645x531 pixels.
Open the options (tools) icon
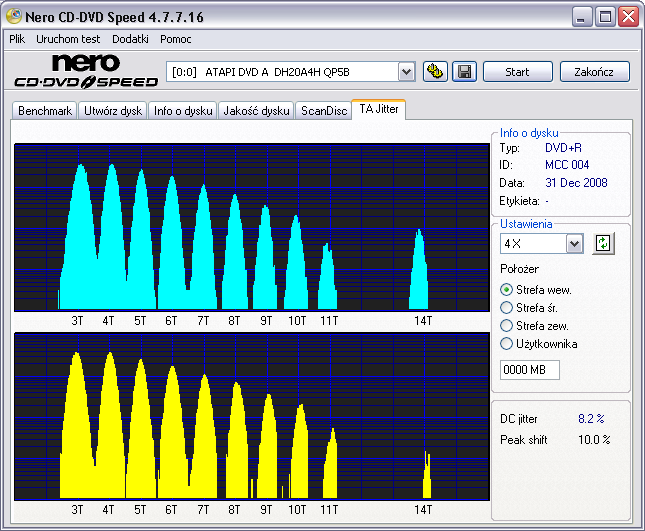tap(435, 72)
